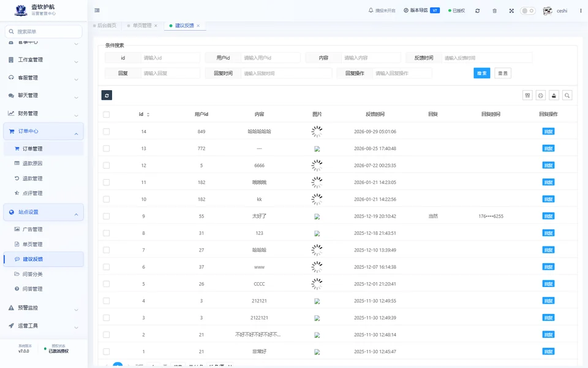Click the ceshi user avatar

tap(548, 11)
